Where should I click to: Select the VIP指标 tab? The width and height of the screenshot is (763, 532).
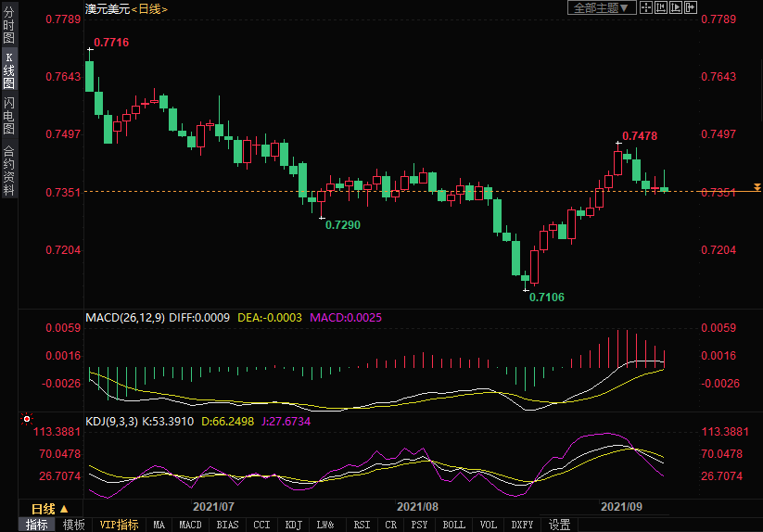pos(120,525)
